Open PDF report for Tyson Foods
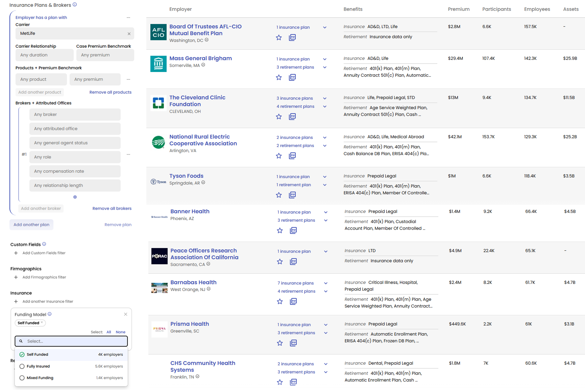 [292, 195]
